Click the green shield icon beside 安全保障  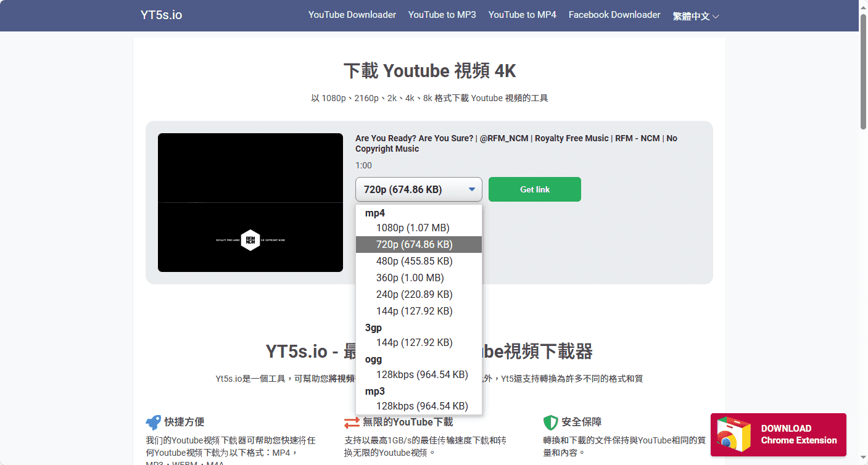550,422
